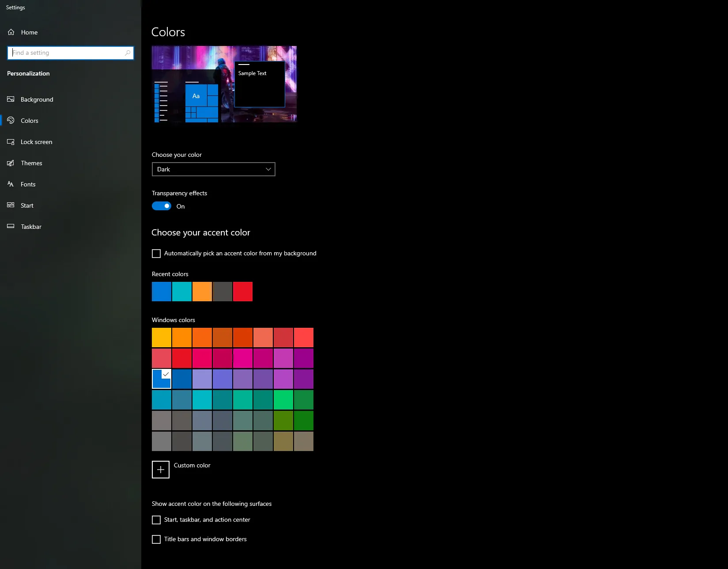Click the Colors preview thumbnail image
The height and width of the screenshot is (569, 728).
[224, 84]
